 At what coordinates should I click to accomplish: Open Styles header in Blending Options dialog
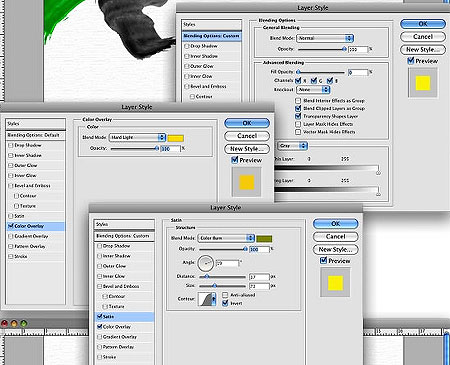[x=212, y=25]
